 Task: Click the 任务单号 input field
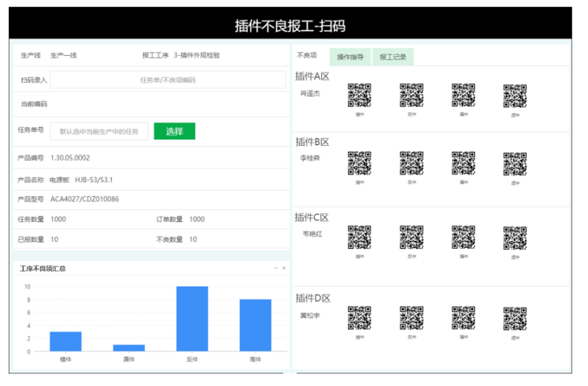[x=99, y=132]
